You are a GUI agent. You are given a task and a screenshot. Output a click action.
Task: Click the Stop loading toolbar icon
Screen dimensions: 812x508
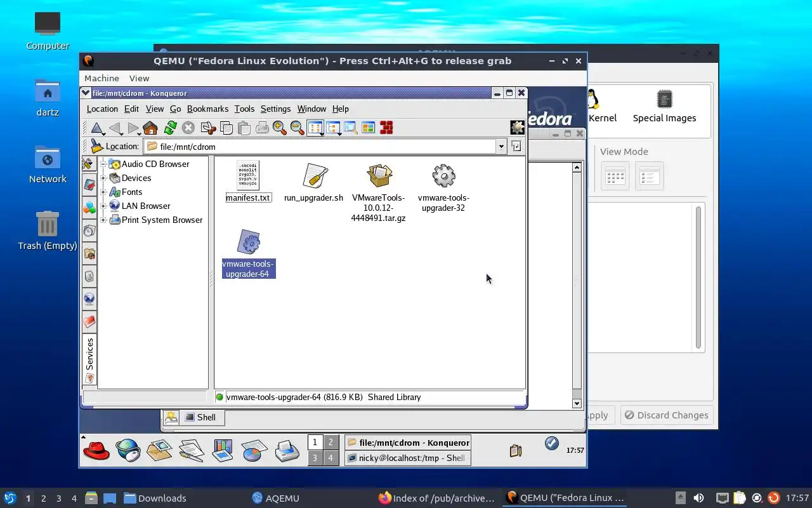click(188, 128)
